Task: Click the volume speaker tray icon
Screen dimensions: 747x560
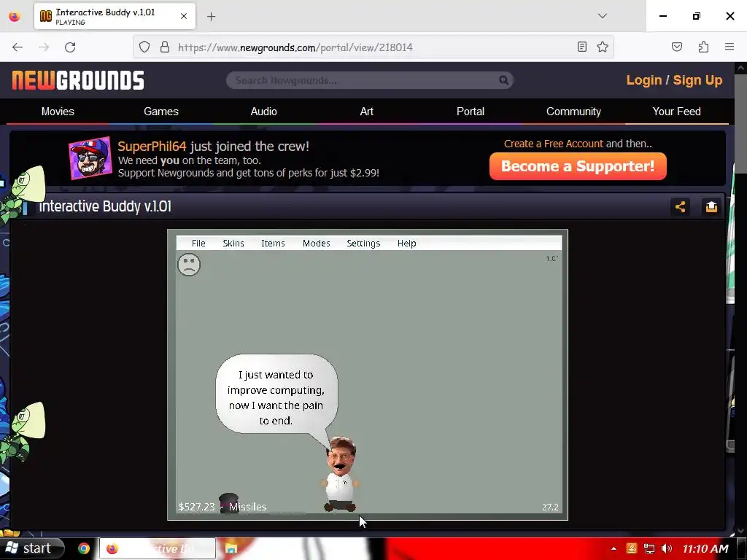Action: click(x=667, y=548)
